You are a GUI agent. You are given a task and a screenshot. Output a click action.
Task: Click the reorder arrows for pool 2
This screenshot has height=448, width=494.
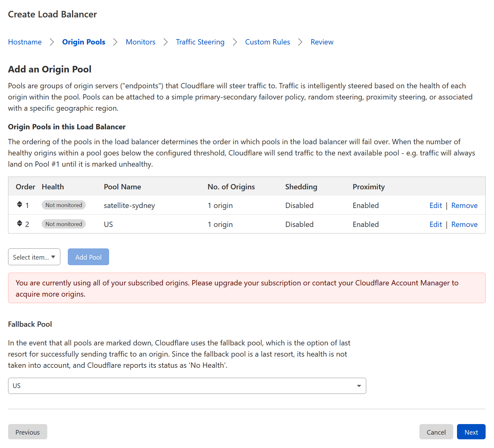point(20,224)
